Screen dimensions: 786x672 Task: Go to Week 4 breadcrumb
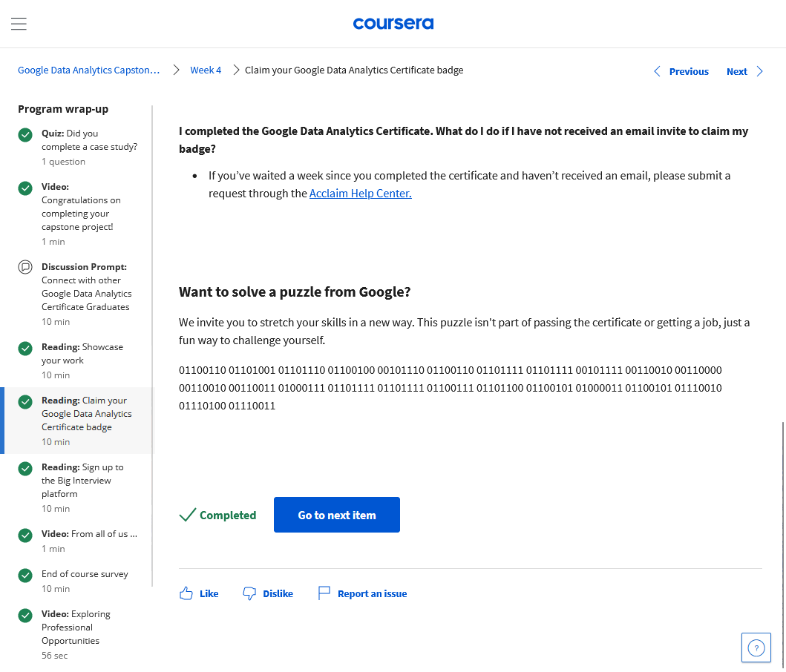pos(206,70)
